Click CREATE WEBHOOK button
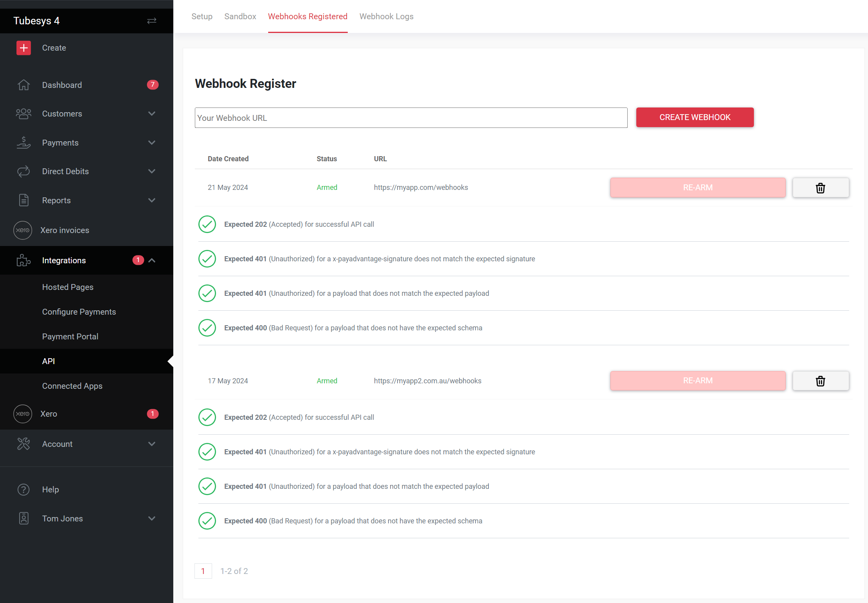The image size is (868, 603). point(695,117)
